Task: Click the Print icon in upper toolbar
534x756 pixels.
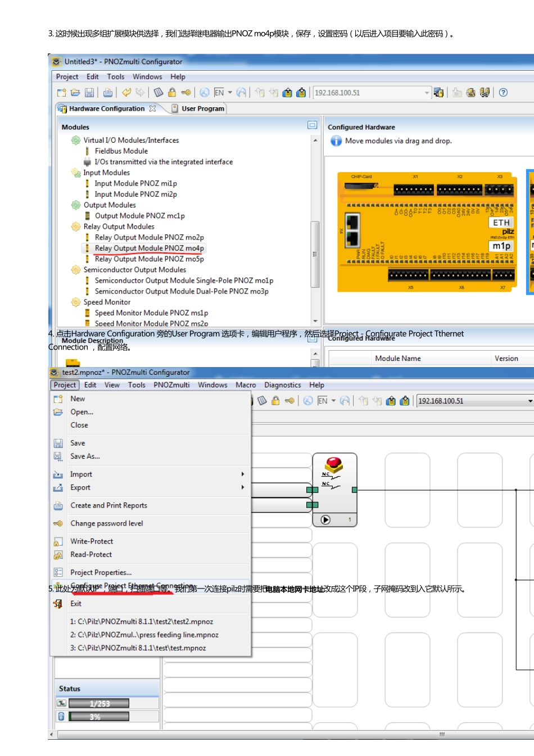Action: point(108,93)
